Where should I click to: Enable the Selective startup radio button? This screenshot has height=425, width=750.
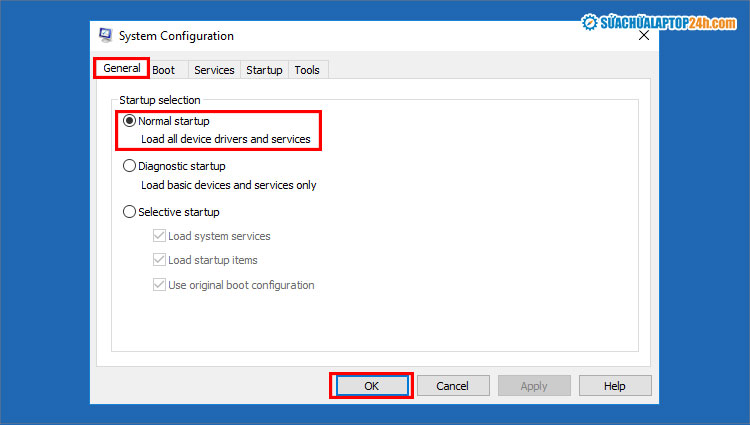click(x=130, y=212)
